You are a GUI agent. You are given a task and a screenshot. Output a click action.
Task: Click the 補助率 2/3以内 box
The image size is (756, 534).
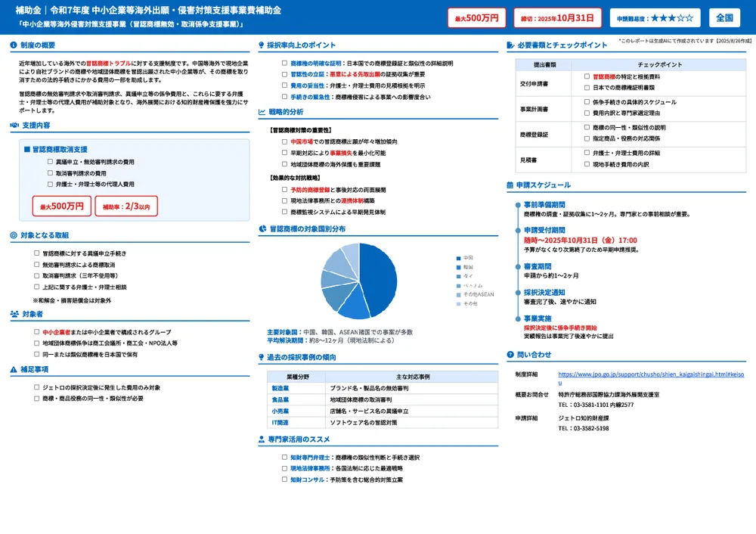(126, 206)
